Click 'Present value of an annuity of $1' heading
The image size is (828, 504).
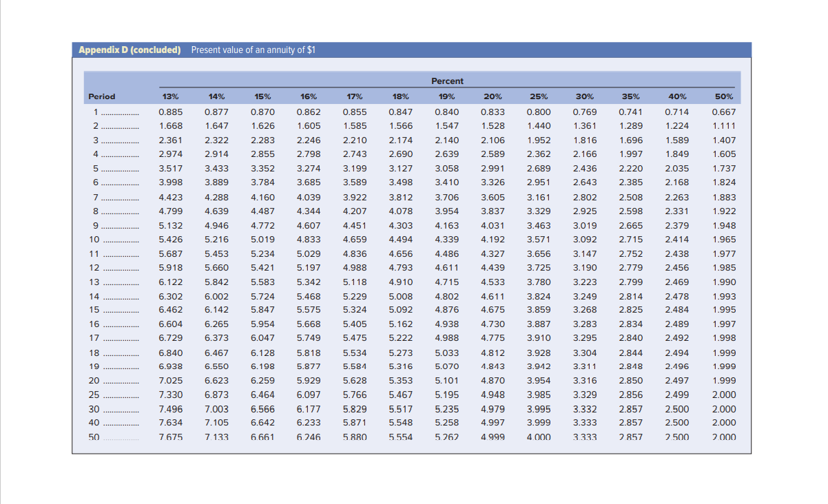pos(253,50)
